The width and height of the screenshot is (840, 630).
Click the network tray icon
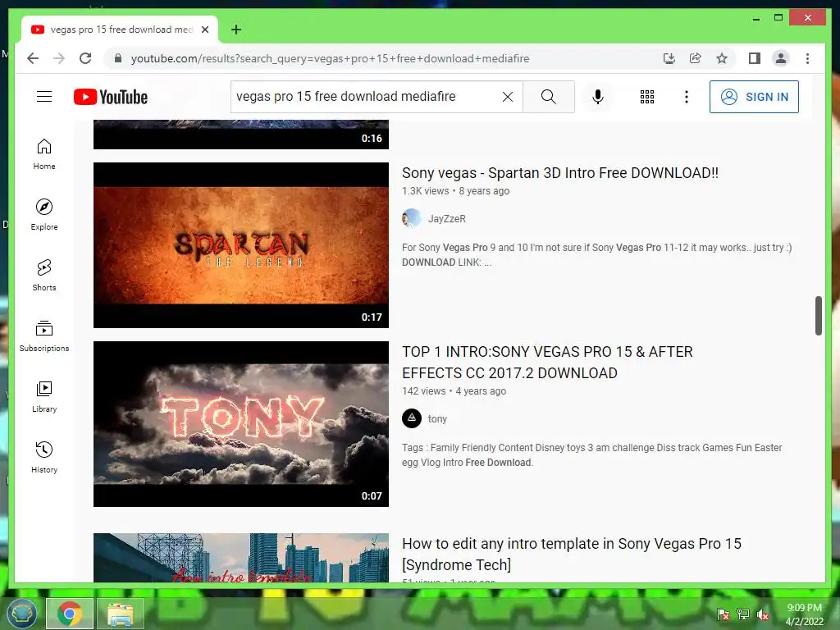point(743,614)
